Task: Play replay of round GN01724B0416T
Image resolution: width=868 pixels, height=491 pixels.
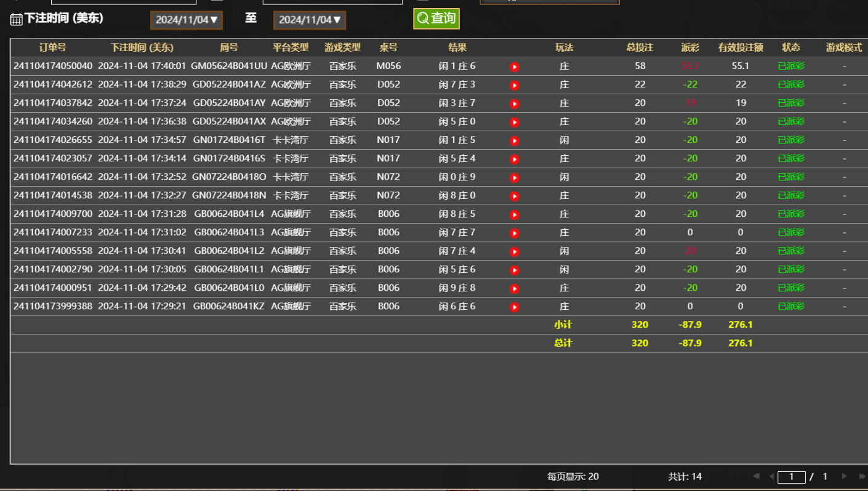Action: coord(515,140)
